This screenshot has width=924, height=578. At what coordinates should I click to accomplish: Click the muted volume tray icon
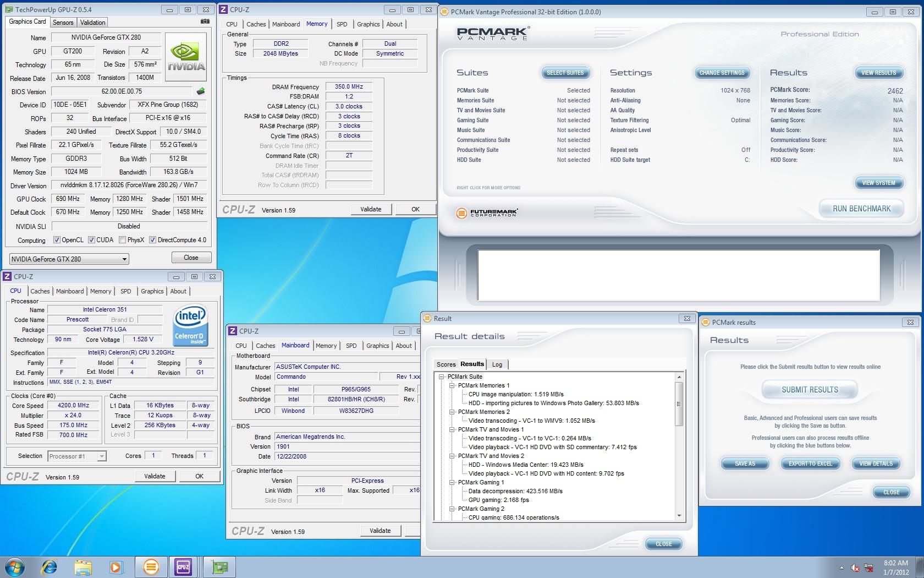(x=855, y=568)
